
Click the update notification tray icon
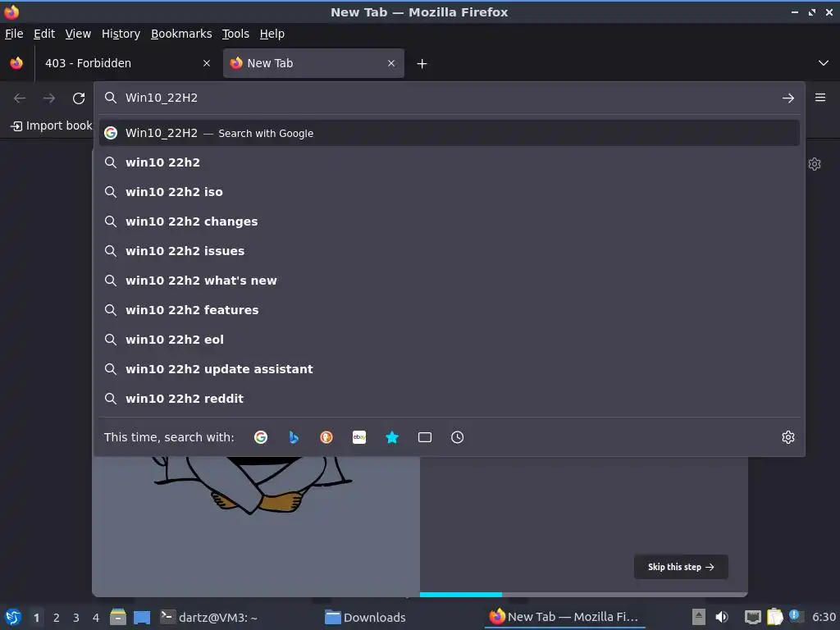coord(794,616)
